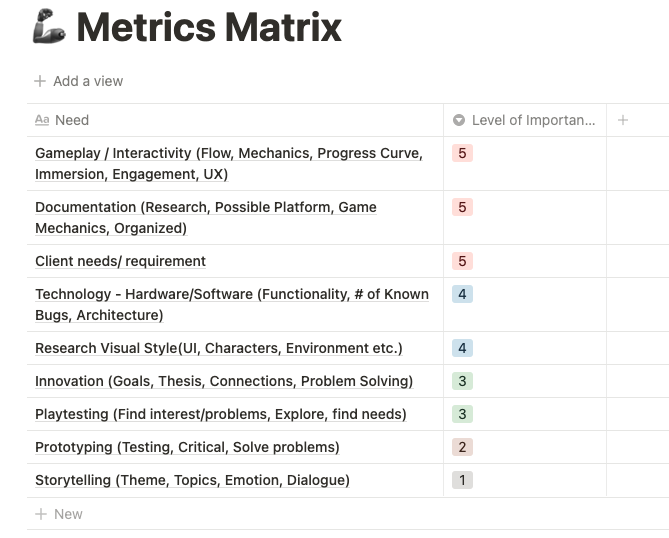The width and height of the screenshot is (669, 538).
Task: Add a new view to the database
Action: (79, 81)
